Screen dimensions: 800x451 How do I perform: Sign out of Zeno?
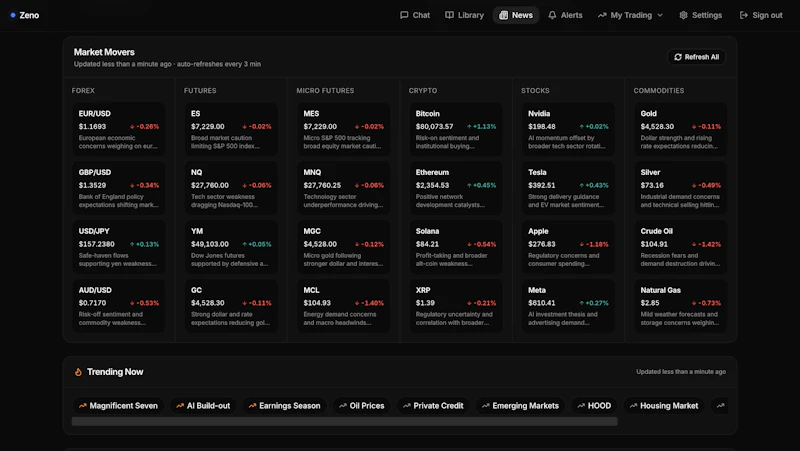click(761, 15)
